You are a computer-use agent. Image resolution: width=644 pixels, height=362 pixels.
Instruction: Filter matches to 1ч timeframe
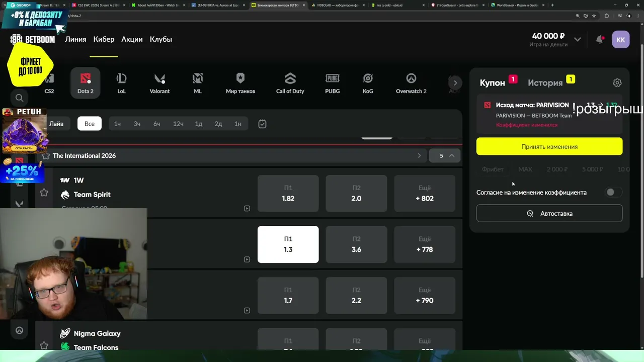click(x=117, y=124)
